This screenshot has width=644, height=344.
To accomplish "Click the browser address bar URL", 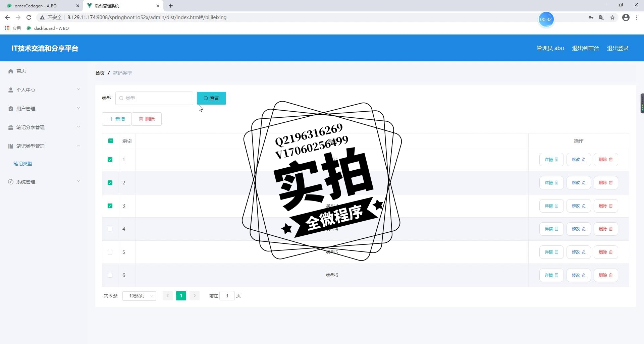I will pyautogui.click(x=147, y=17).
